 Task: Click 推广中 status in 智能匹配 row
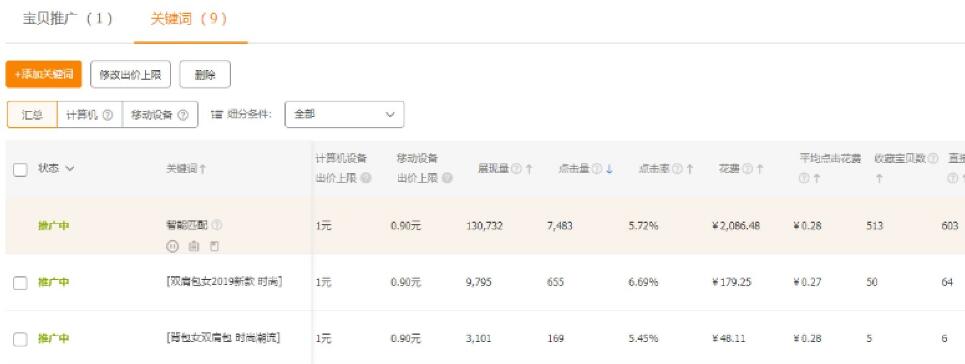[x=54, y=226]
